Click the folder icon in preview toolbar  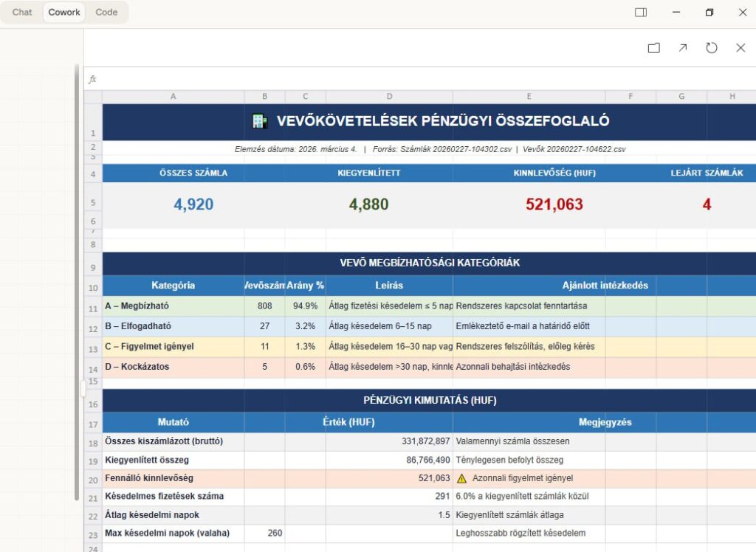point(653,48)
